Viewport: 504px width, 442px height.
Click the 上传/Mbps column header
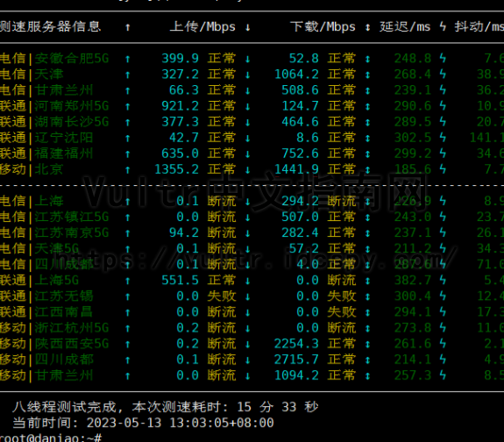tap(202, 26)
